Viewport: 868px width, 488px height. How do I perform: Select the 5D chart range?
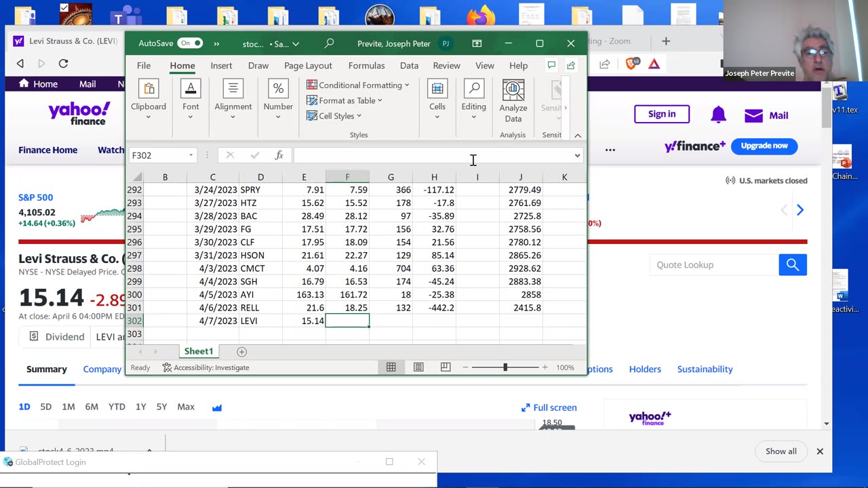[45, 407]
